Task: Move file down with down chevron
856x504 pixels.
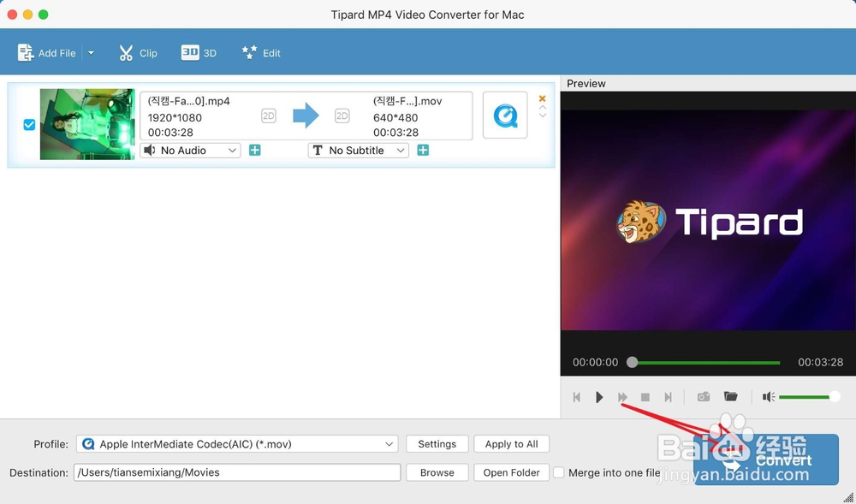Action: click(542, 116)
